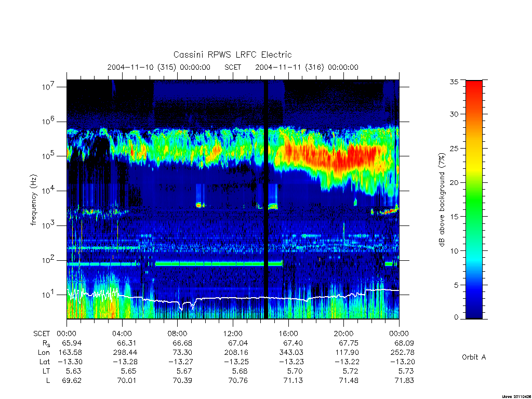This screenshot has width=532, height=399.
Task: Click the start date '2004-11-10 (315) 00:00:00'
Action: point(159,67)
